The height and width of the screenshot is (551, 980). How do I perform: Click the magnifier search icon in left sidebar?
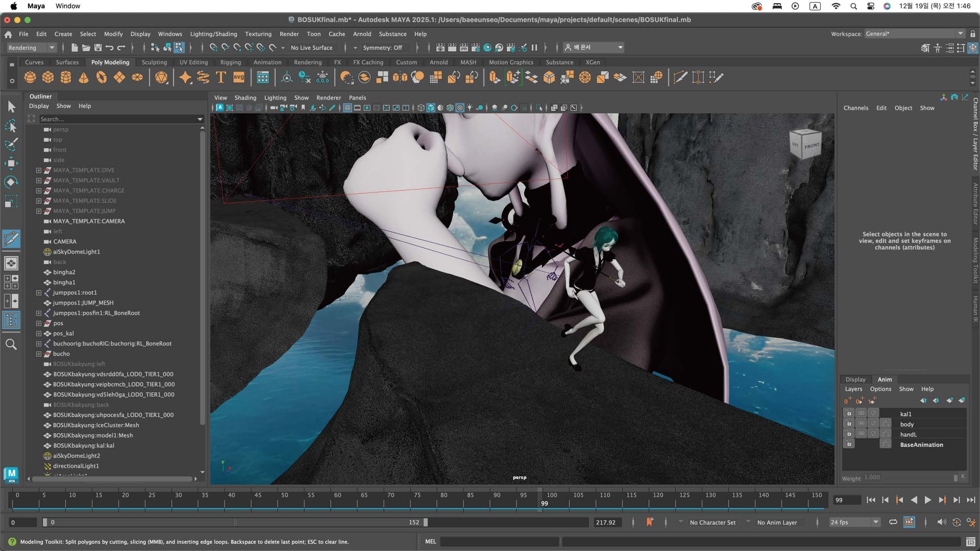(11, 344)
